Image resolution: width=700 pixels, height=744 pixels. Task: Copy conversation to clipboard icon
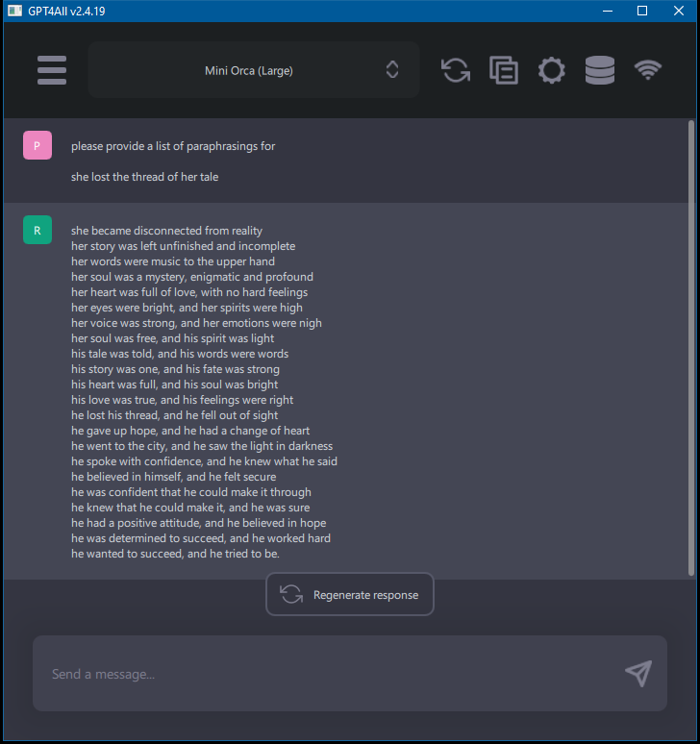504,70
